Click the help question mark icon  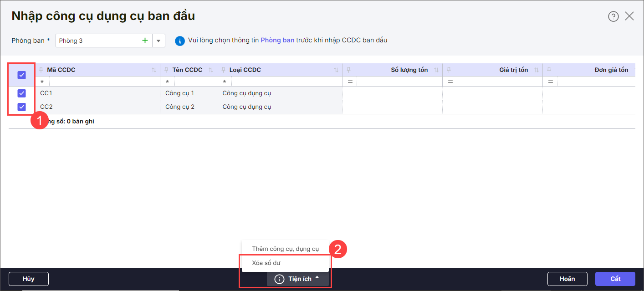(613, 16)
